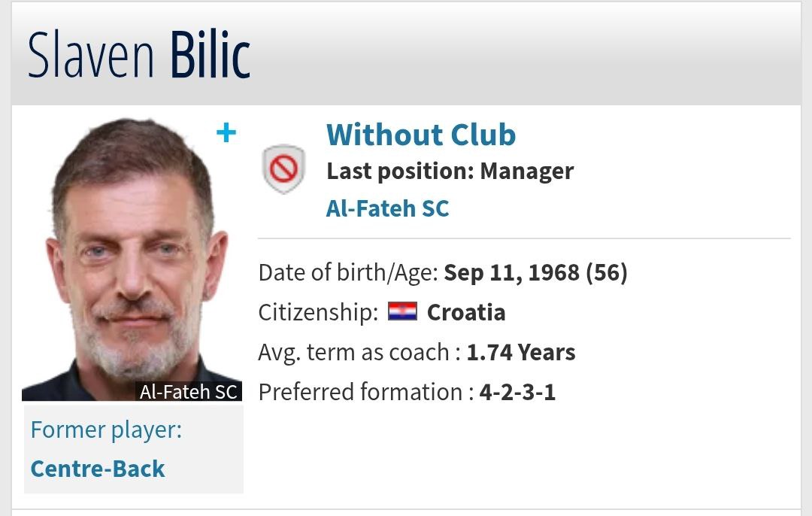Click the birth date "Sep 11, 1968 (56)"
This screenshot has height=516, width=812.
tap(535, 272)
